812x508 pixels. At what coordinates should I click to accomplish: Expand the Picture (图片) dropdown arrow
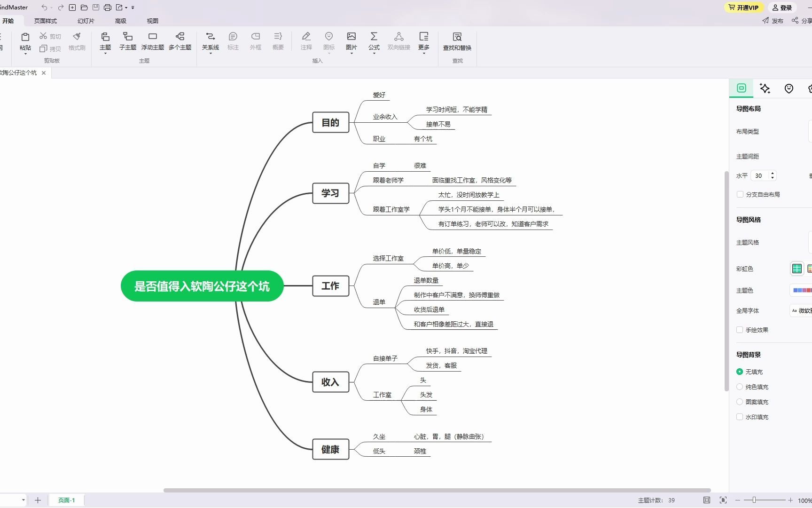point(351,54)
